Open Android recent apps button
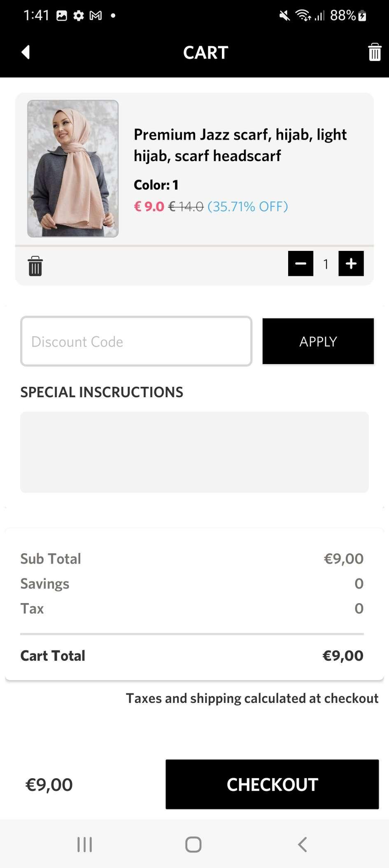Viewport: 389px width, 868px height. 85,845
